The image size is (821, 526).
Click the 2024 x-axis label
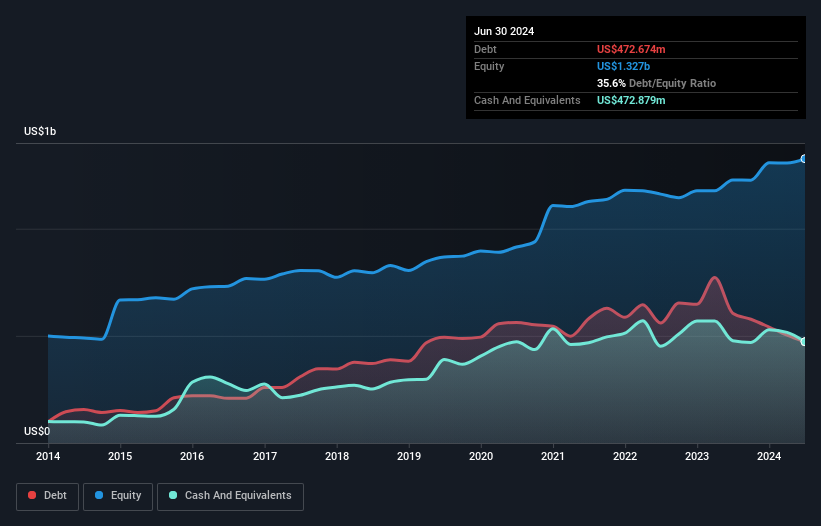tap(769, 456)
